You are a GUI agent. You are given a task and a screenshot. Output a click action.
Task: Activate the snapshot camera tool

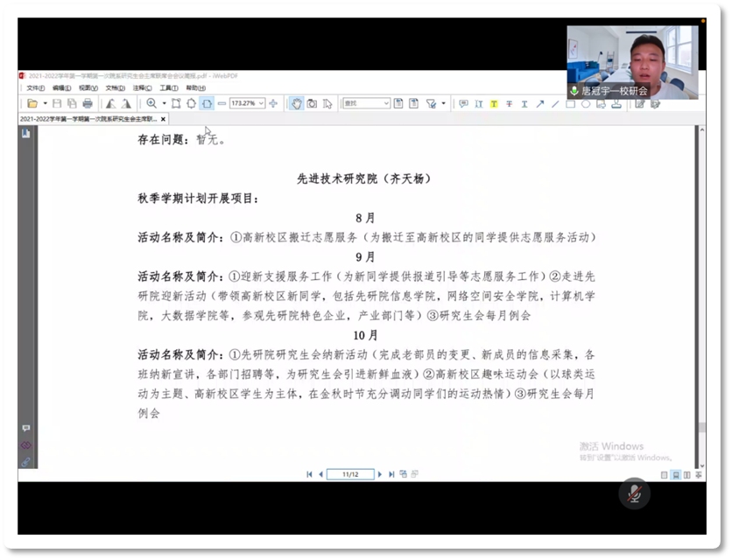[x=312, y=103]
